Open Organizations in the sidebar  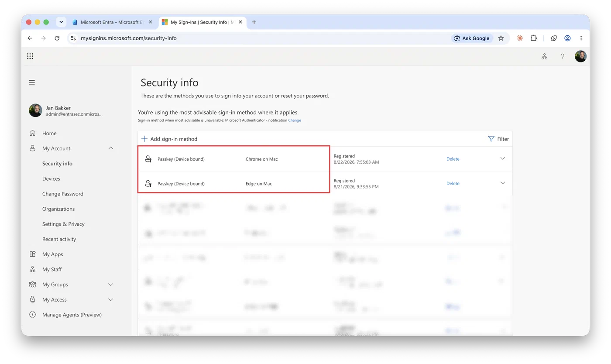click(x=58, y=209)
